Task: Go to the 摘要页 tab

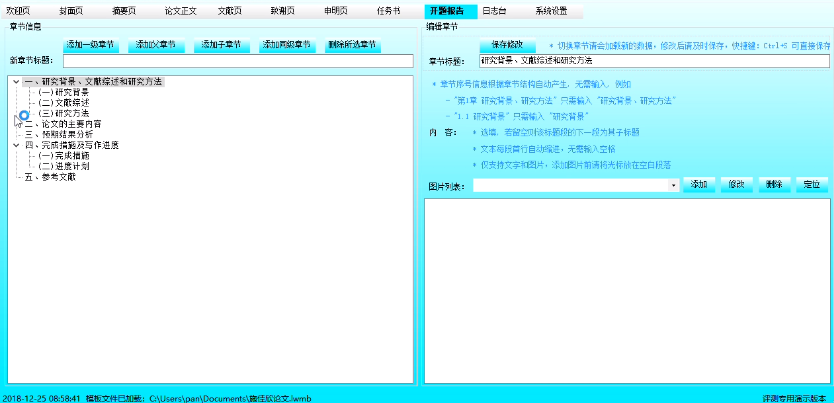Action: 124,11
